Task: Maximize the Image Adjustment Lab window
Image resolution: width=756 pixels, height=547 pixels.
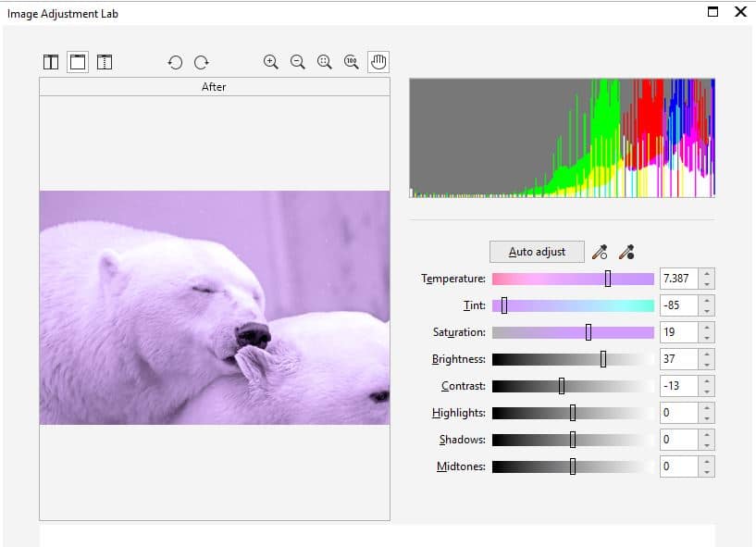Action: [x=713, y=12]
